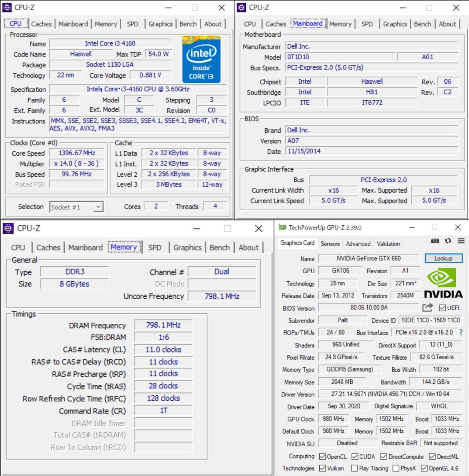
Task: Click the GPU name field "NVIDIA GeForce GTX 660"
Action: click(x=369, y=258)
